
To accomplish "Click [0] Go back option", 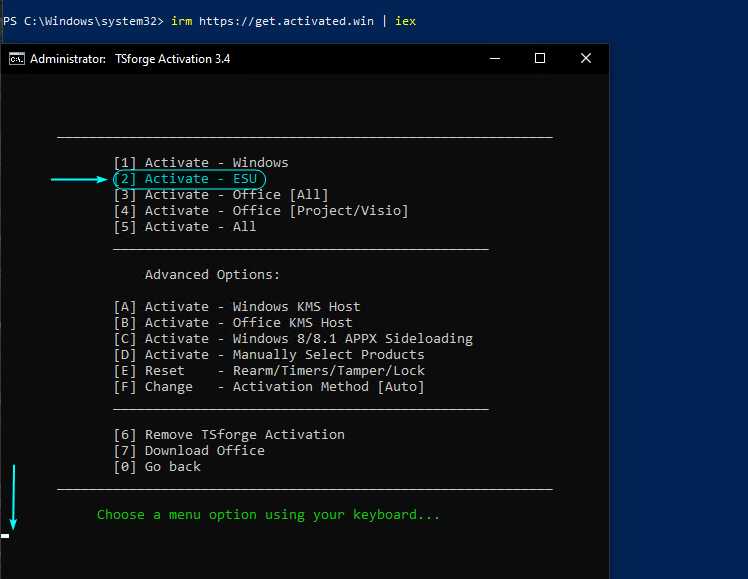I will tap(157, 467).
